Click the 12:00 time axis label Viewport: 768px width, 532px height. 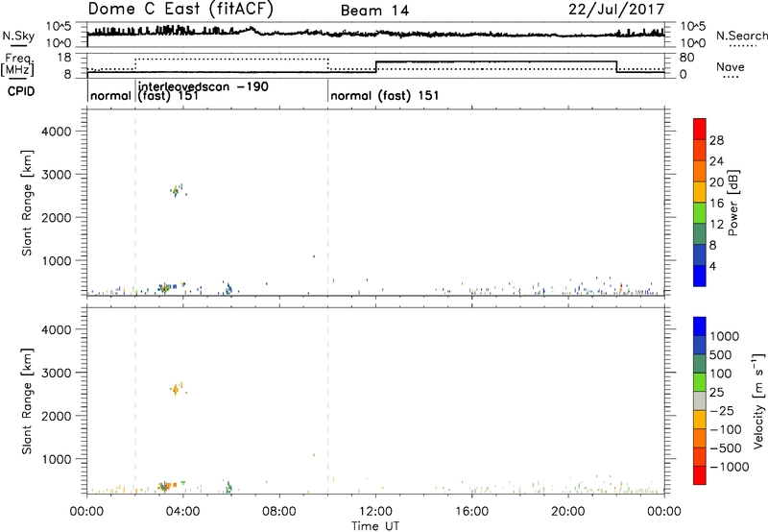[x=375, y=512]
